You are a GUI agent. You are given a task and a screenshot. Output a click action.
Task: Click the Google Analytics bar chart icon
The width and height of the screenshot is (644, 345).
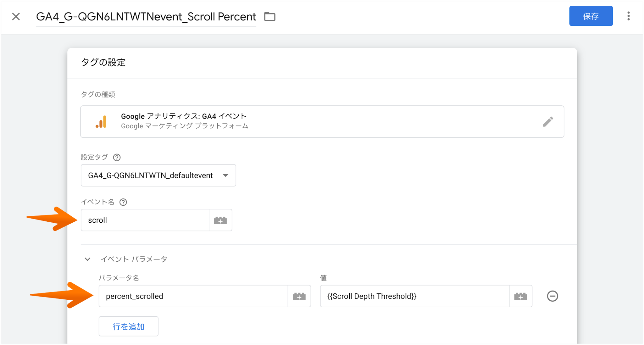click(101, 121)
